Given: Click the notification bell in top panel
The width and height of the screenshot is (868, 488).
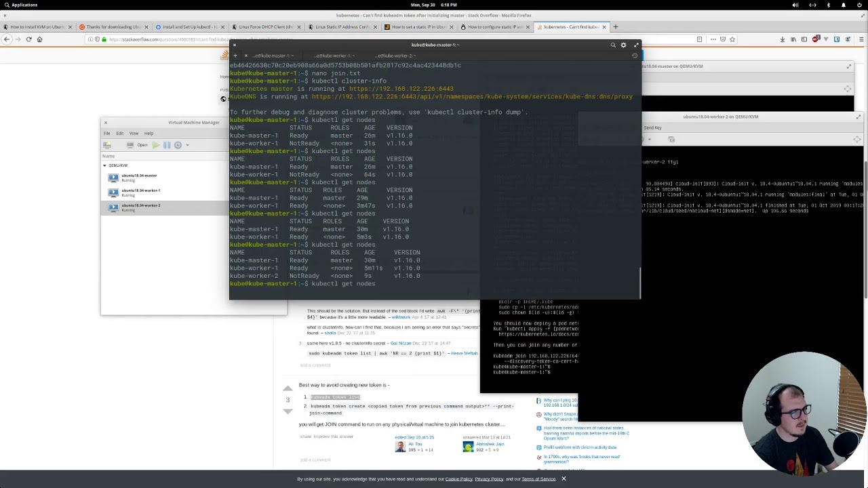Looking at the screenshot, I should click(844, 5).
